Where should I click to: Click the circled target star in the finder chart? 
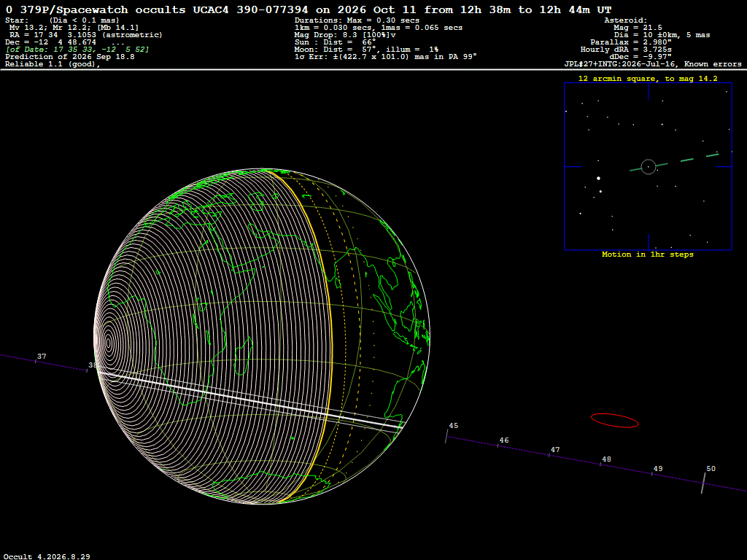pyautogui.click(x=648, y=167)
